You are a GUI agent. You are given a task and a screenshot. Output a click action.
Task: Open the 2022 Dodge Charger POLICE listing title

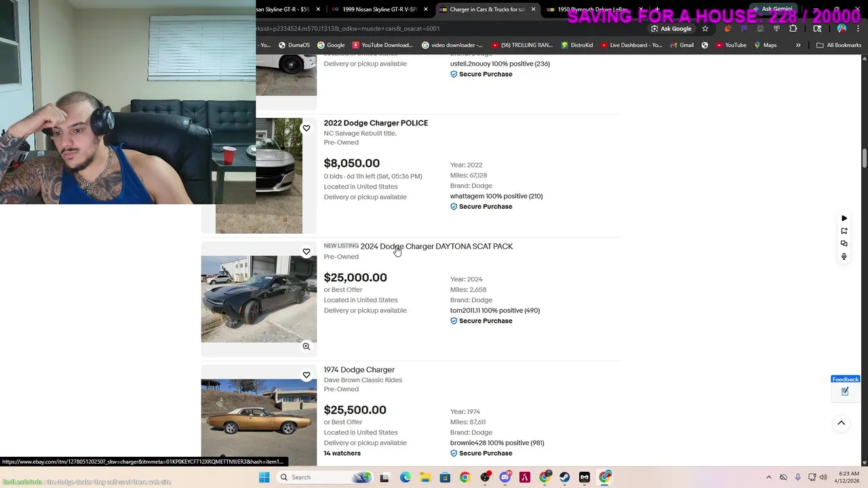[x=376, y=123]
